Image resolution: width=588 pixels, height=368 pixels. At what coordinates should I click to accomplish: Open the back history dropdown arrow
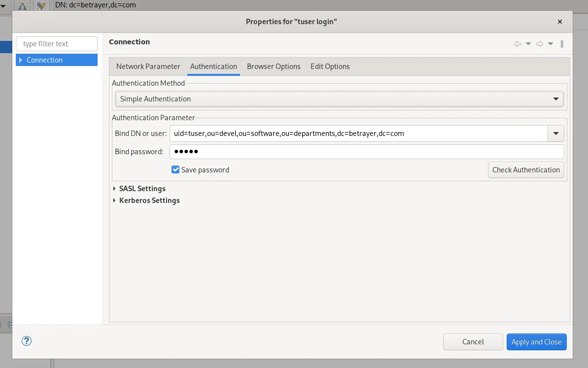[528, 44]
